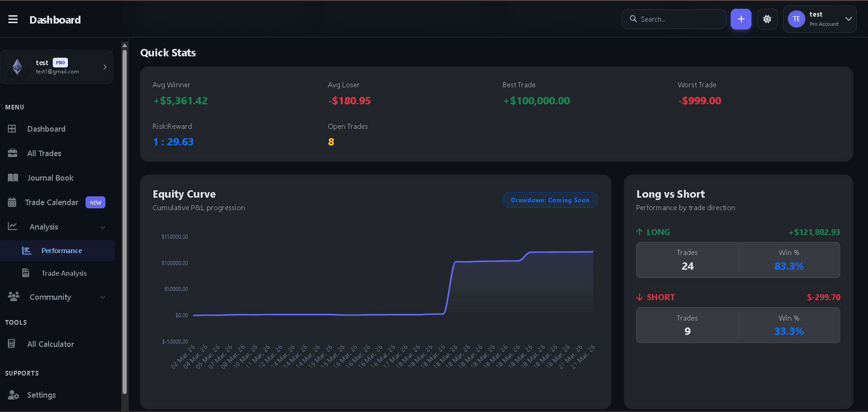This screenshot has width=868, height=412.
Task: Click the test1@gmail.com email text
Action: tap(57, 72)
